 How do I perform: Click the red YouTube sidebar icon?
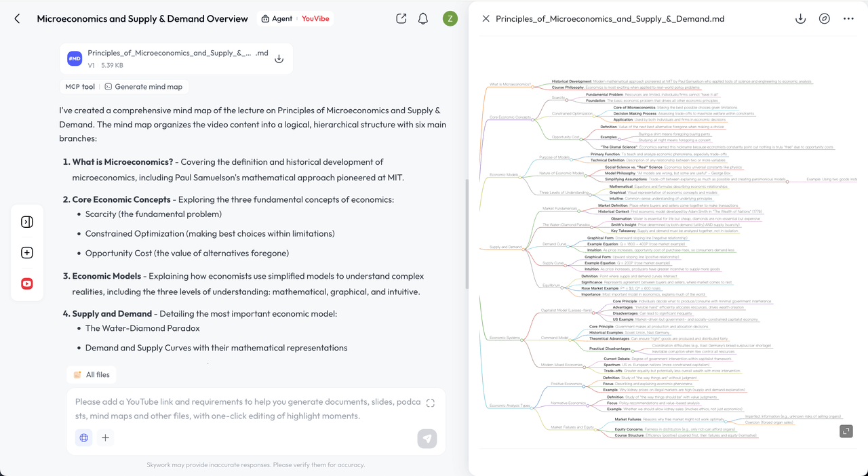click(x=27, y=283)
